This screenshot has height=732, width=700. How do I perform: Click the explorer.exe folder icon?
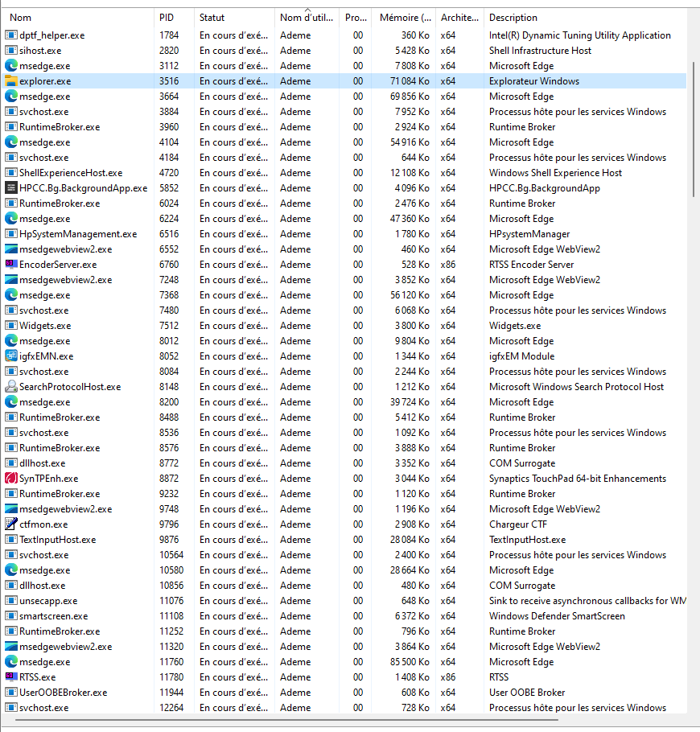pos(10,81)
